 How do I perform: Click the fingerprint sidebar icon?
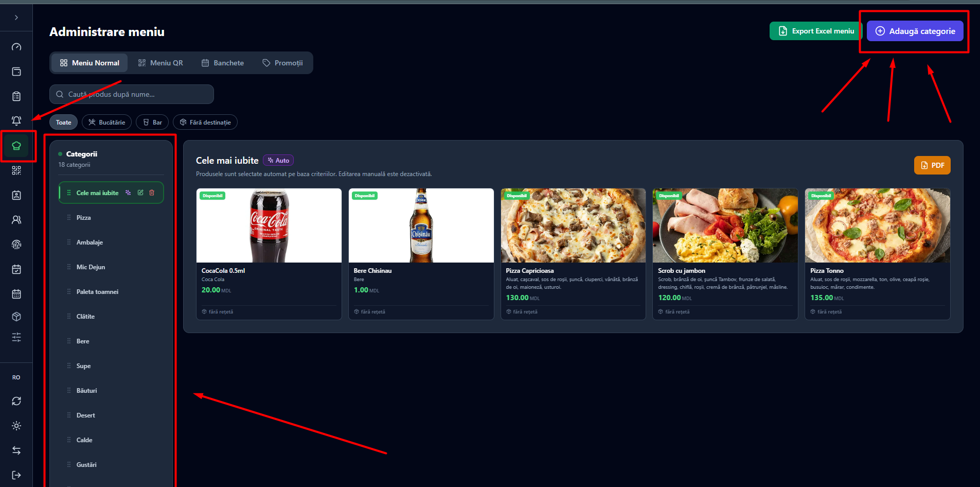coord(16,245)
